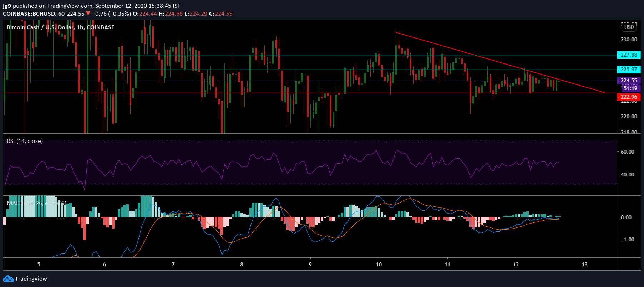Screen dimensions: 644x287
Task: Click the 224.55 current price label
Action: (629, 81)
